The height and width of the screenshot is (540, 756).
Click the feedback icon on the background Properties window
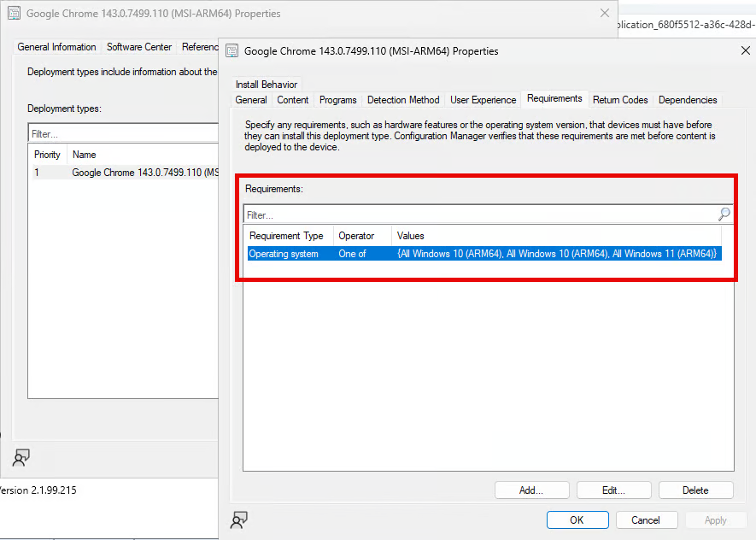point(21,457)
